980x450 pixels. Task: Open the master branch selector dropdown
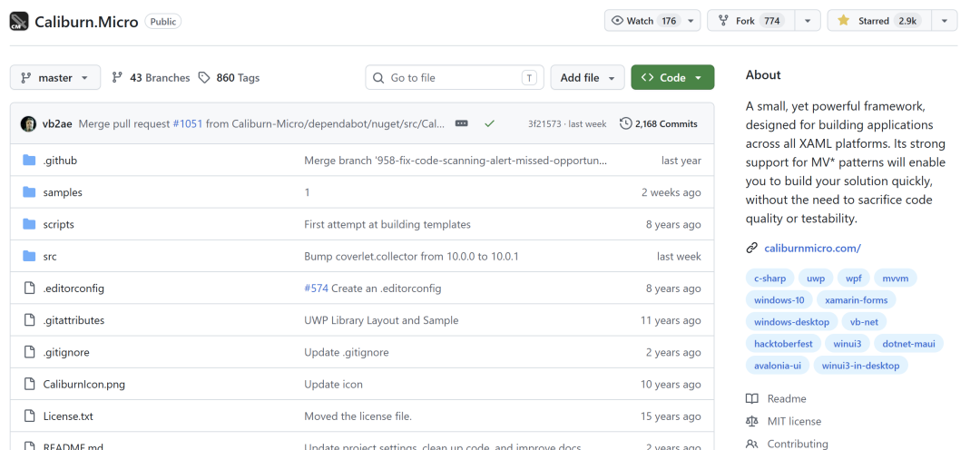[x=55, y=77]
